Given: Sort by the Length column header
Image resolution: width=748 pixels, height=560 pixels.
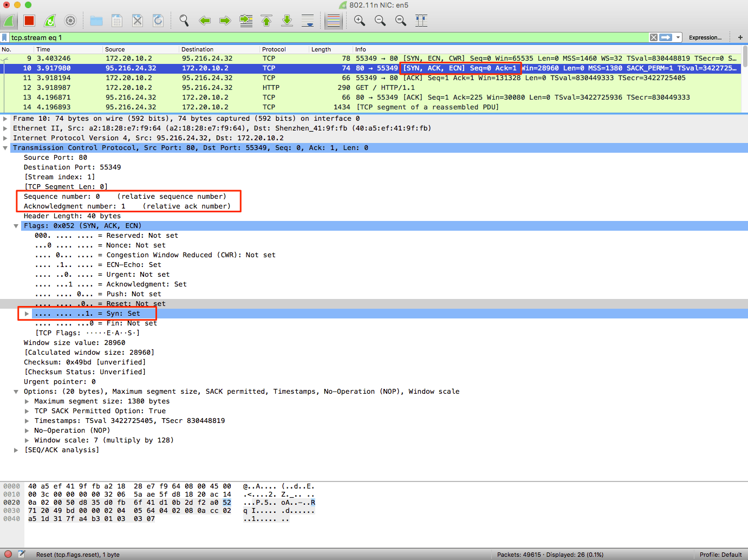Looking at the screenshot, I should (x=331, y=49).
